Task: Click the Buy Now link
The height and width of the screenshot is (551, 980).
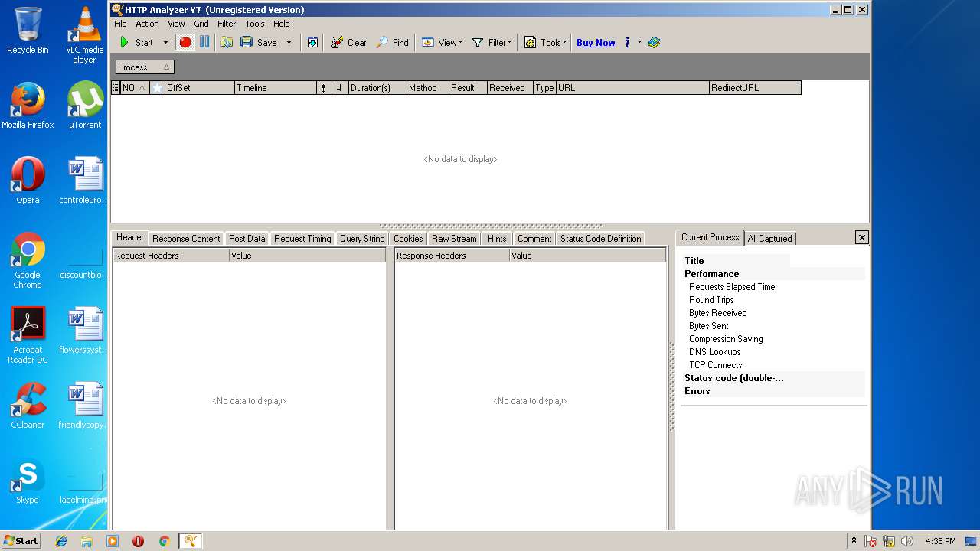Action: coord(596,43)
